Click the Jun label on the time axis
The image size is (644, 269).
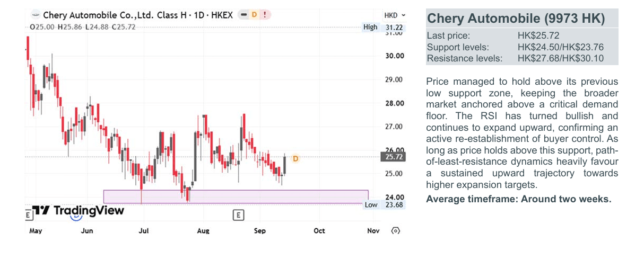pyautogui.click(x=87, y=231)
